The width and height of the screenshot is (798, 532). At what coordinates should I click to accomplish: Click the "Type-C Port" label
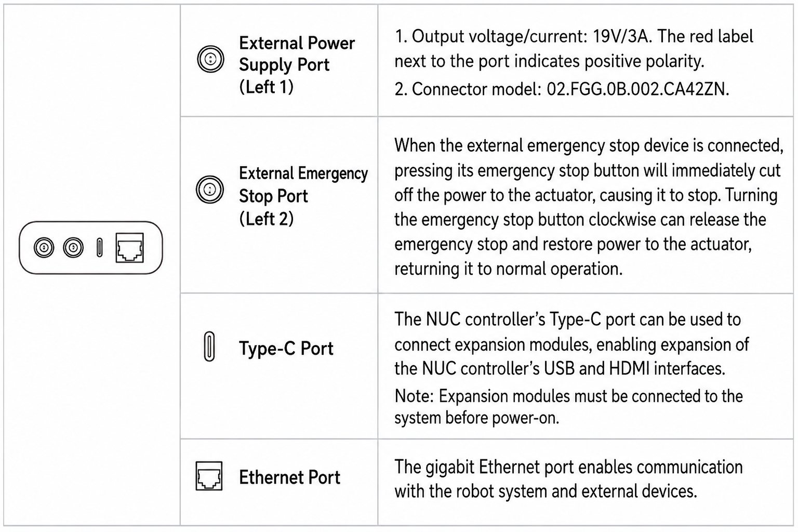click(286, 348)
